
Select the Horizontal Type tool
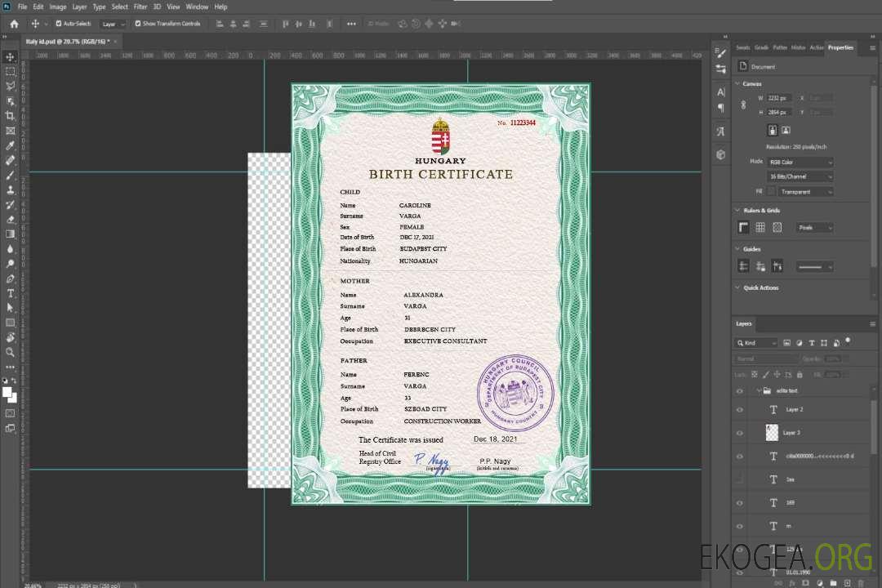click(10, 293)
